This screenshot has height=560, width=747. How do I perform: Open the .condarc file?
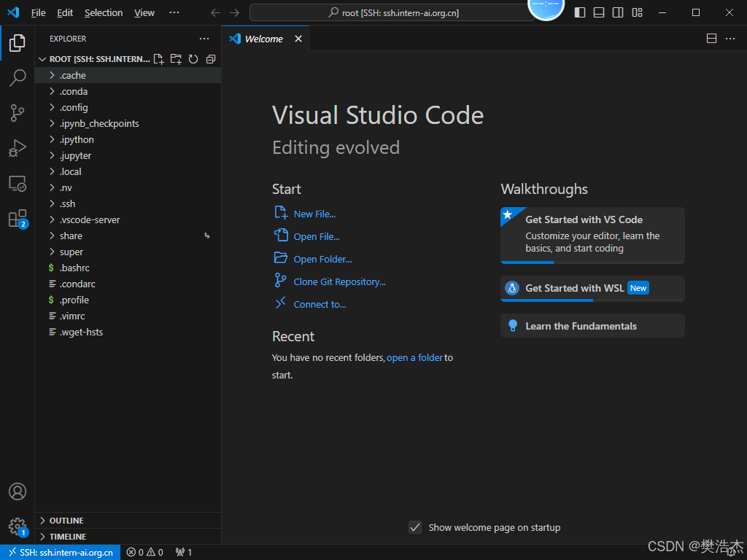128,284
